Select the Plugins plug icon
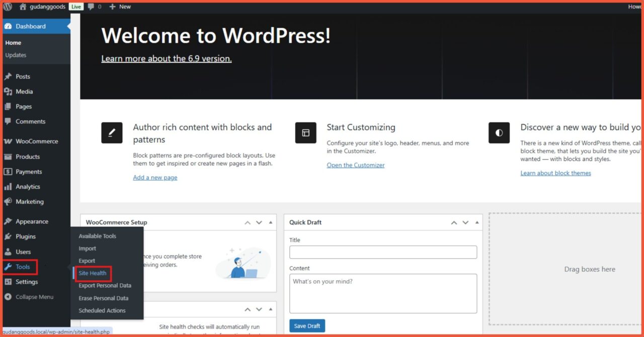Viewport: 644px width, 337px height. (7, 236)
